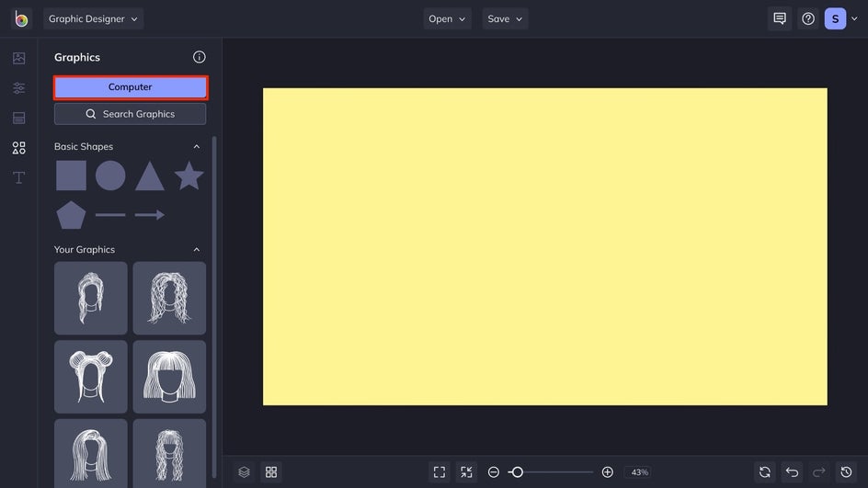Select the ponytail hair graphic thumbnail

click(91, 298)
